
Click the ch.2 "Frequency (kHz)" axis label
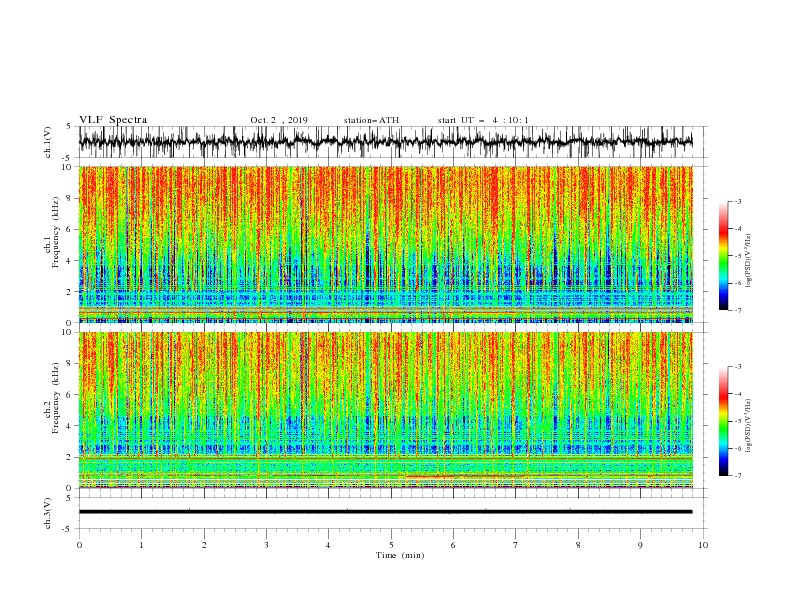tap(55, 398)
